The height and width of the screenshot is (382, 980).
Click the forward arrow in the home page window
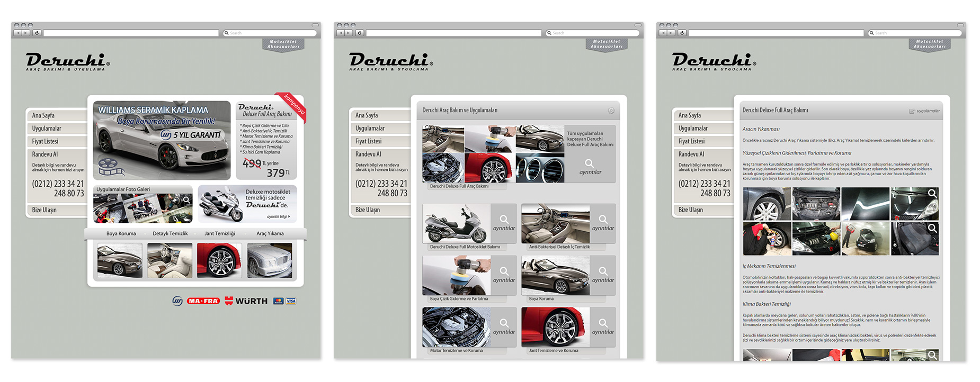[x=26, y=33]
